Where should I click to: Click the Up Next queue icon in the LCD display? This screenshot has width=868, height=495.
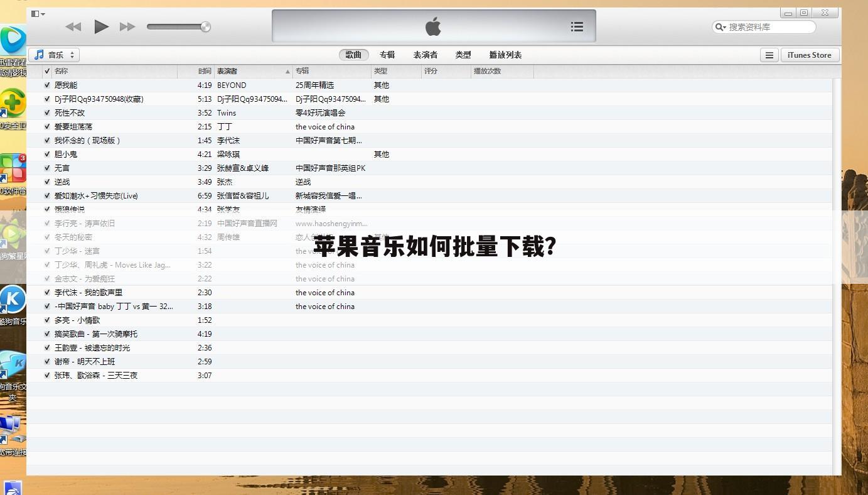[x=576, y=26]
